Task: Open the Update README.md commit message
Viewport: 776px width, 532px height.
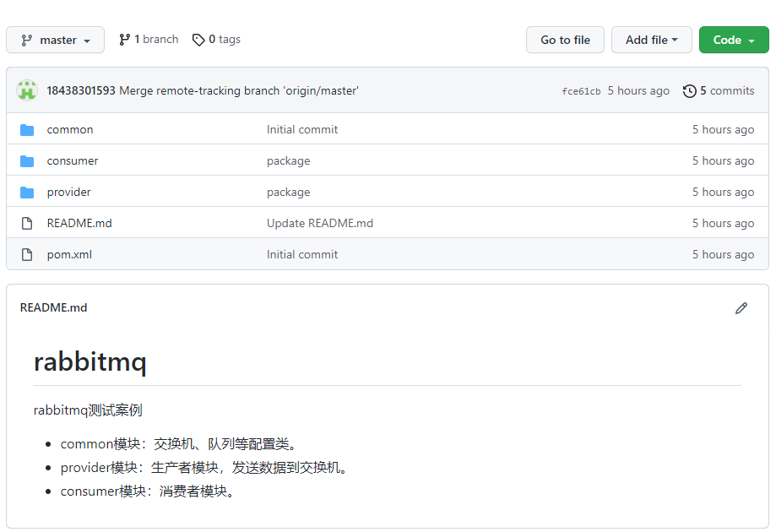Action: 319,224
